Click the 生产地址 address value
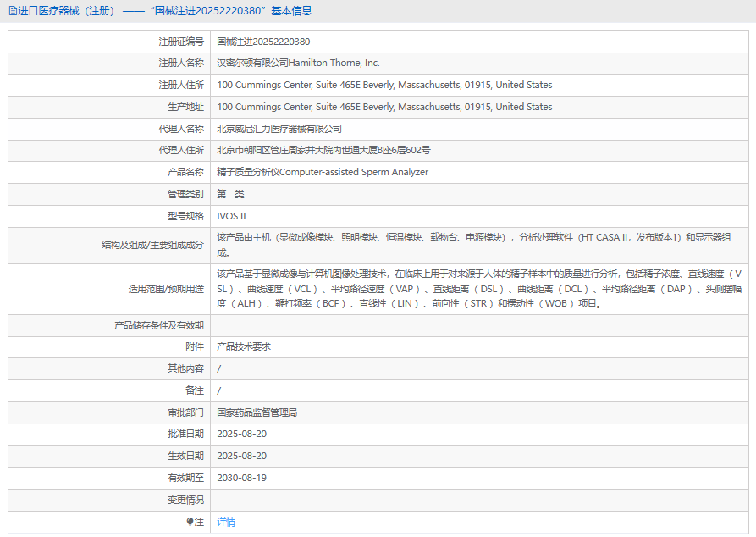Screen dimensions: 756x537 384,107
